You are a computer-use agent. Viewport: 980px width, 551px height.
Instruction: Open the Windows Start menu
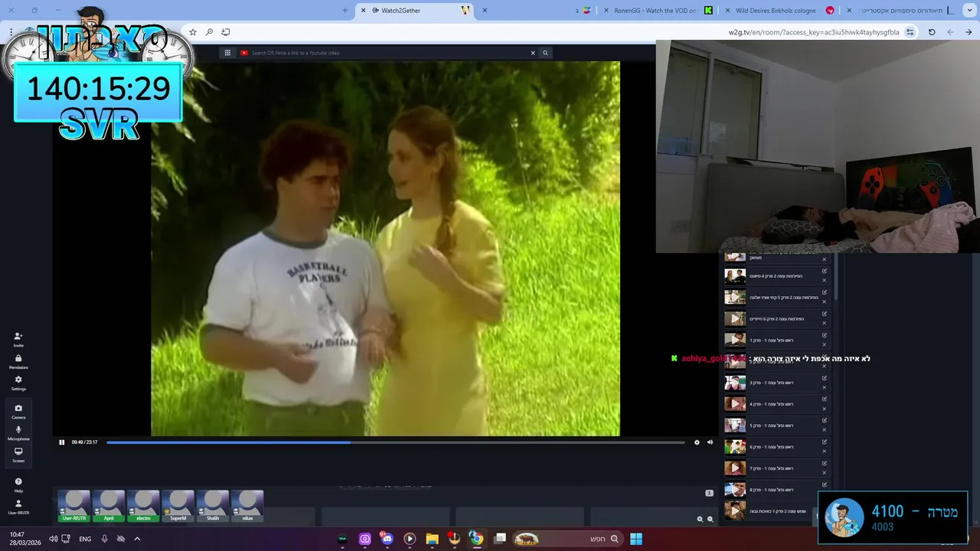(x=636, y=539)
